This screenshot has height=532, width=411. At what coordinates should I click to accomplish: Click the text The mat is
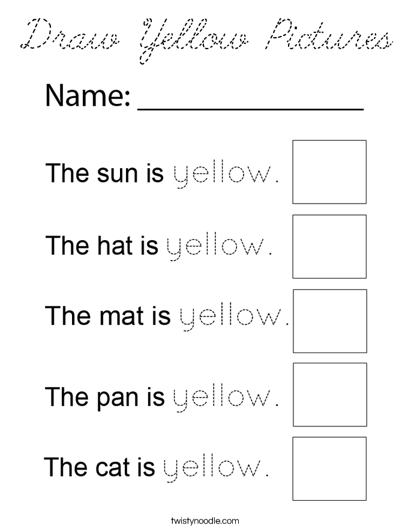tap(108, 315)
